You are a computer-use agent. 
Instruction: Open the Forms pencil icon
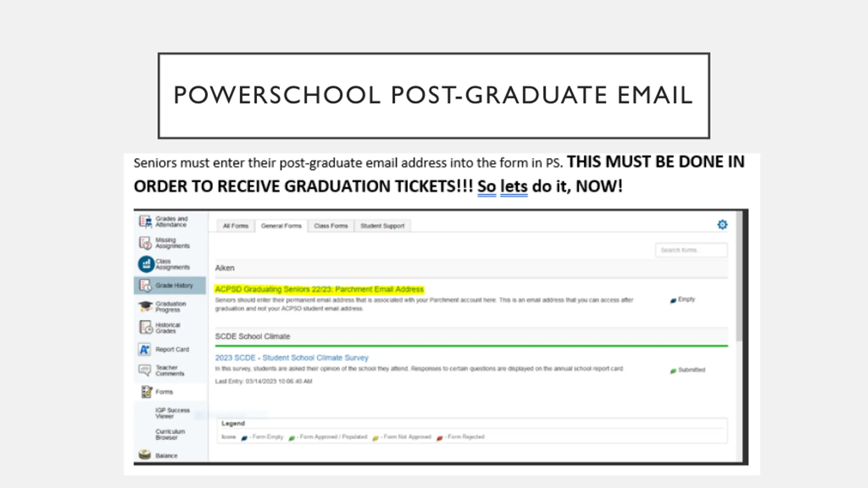(146, 392)
